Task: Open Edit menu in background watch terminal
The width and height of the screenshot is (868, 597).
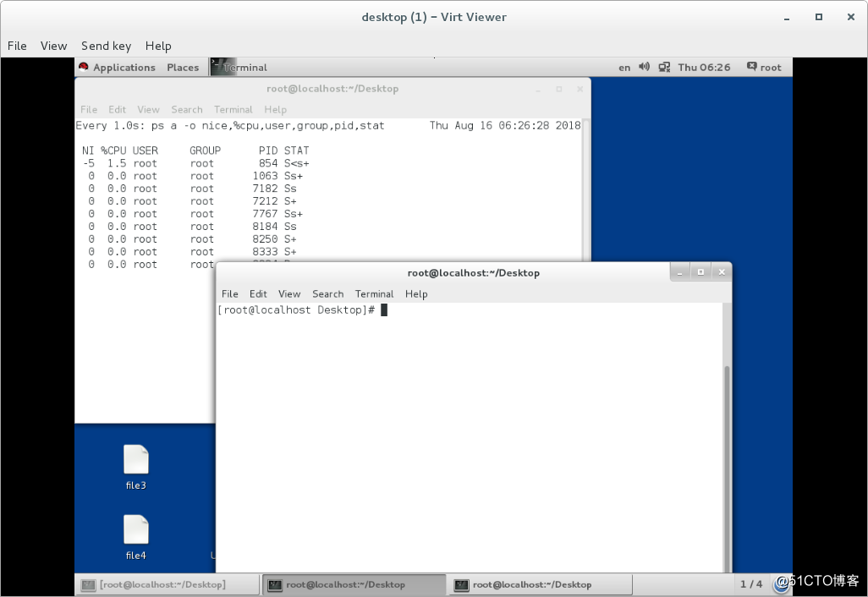Action: (x=117, y=110)
